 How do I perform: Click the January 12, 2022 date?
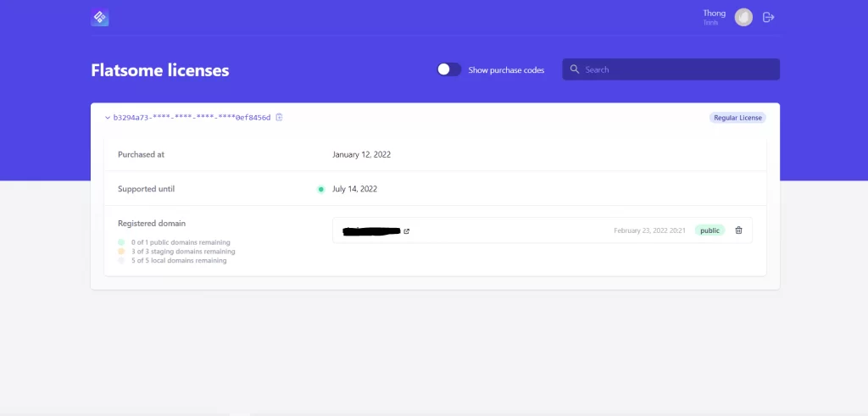pyautogui.click(x=361, y=154)
